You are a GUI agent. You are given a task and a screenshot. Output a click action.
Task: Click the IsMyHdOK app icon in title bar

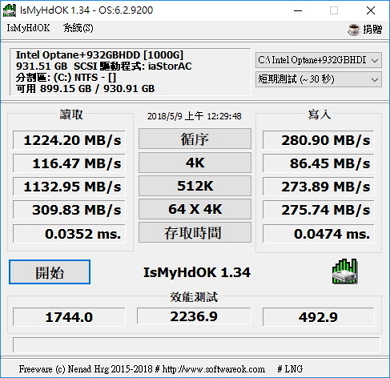pos(9,10)
